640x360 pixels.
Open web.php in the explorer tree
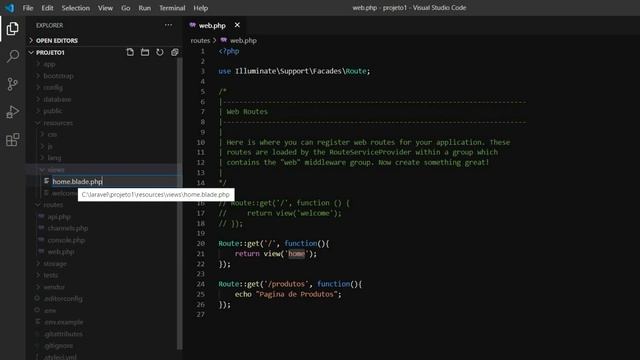61,252
